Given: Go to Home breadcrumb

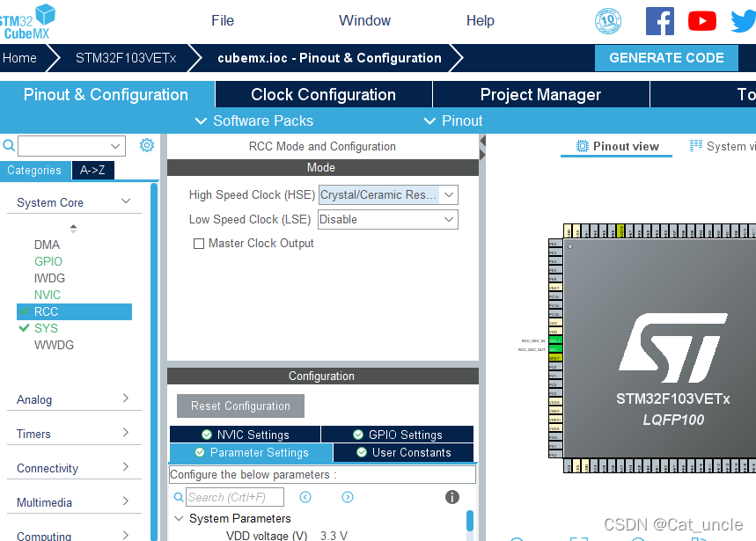Looking at the screenshot, I should coord(19,58).
